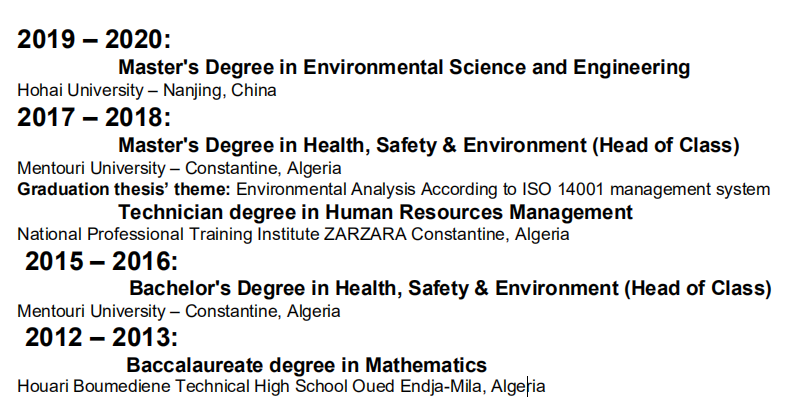Click Bachelor's Degree in Health, Safety & Environment
Viewport: 802px width, 409px height.
click(450, 288)
